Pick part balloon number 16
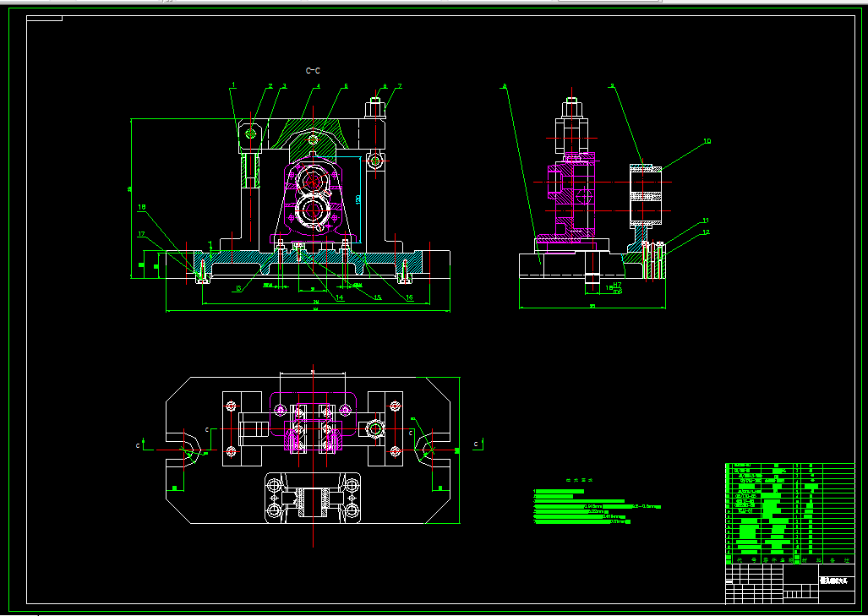 [x=410, y=297]
